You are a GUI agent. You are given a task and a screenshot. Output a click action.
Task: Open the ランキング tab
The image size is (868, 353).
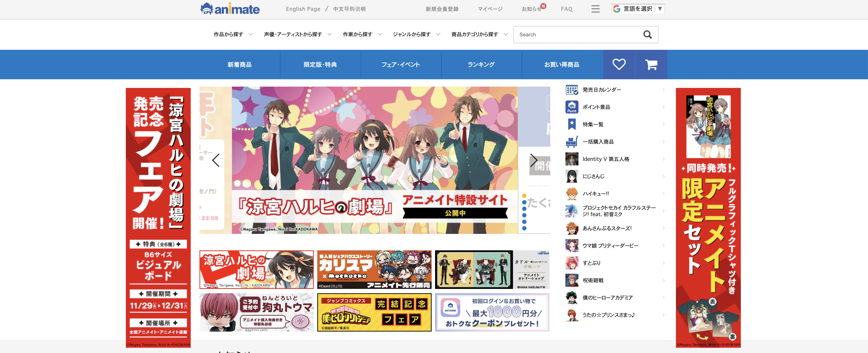(x=481, y=64)
